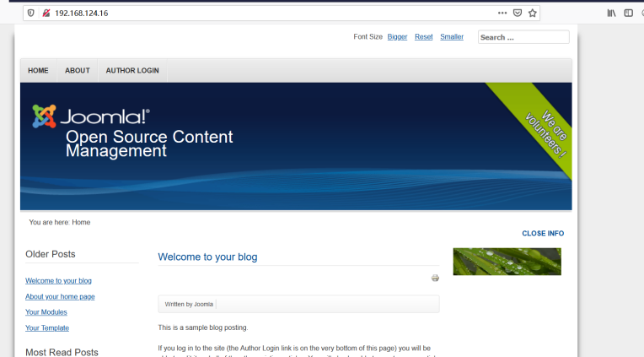Click the print icon in the article
644x357 pixels.
[x=435, y=278]
